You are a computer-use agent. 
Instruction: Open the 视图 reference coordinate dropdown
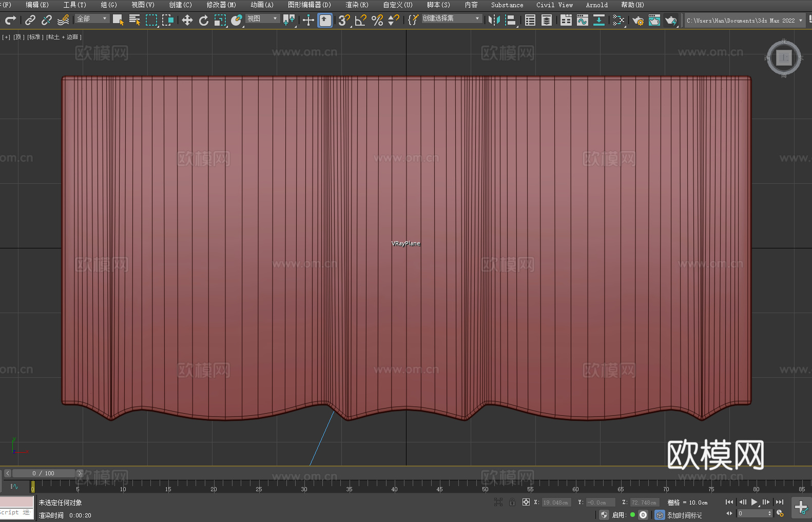263,18
